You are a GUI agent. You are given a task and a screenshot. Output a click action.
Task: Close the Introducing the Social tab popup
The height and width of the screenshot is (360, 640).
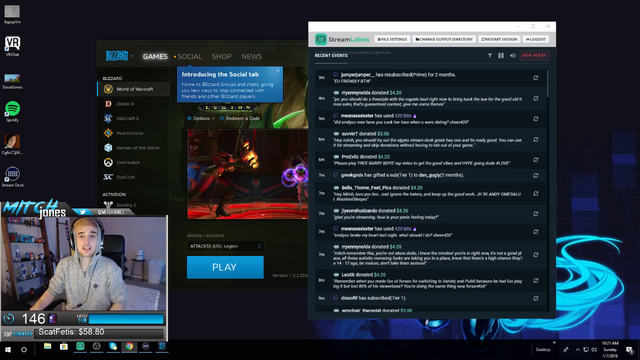tap(278, 71)
